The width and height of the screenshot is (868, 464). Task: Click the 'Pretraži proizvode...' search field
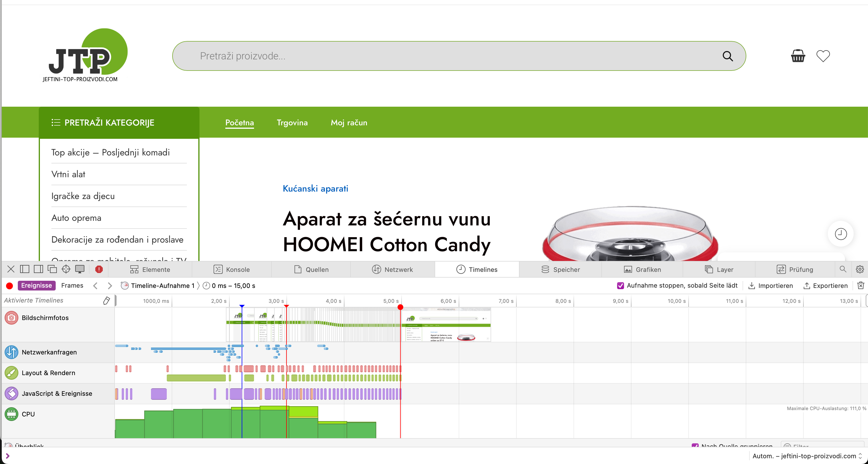[x=459, y=56]
